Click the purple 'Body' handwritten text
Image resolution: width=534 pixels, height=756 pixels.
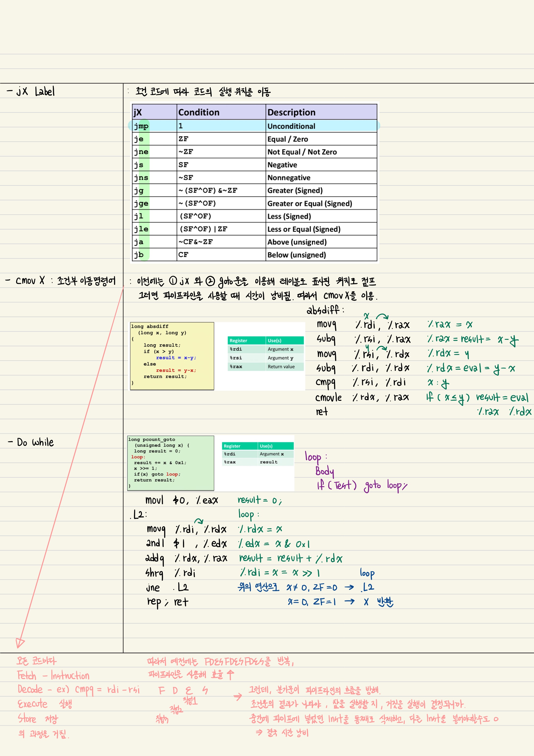coord(325,471)
